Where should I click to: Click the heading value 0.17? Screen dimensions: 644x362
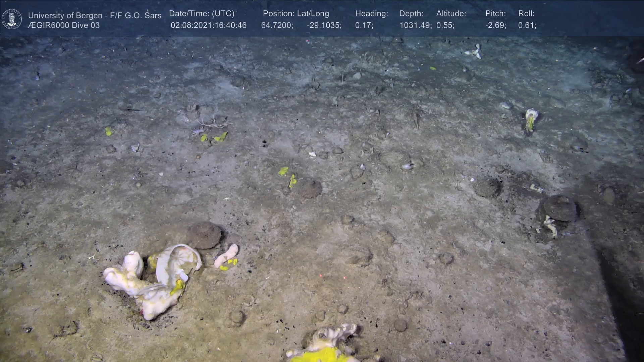click(x=364, y=25)
